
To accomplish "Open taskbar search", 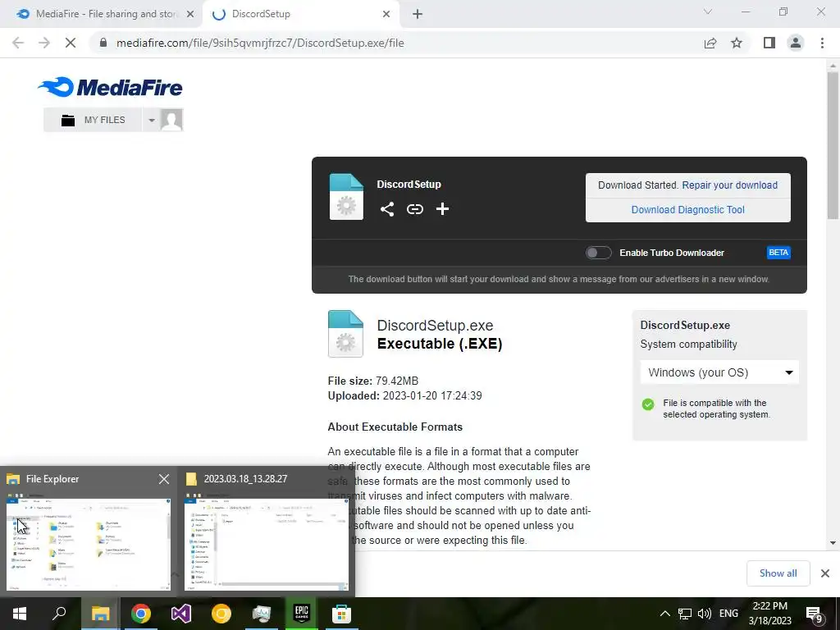I will click(x=59, y=614).
